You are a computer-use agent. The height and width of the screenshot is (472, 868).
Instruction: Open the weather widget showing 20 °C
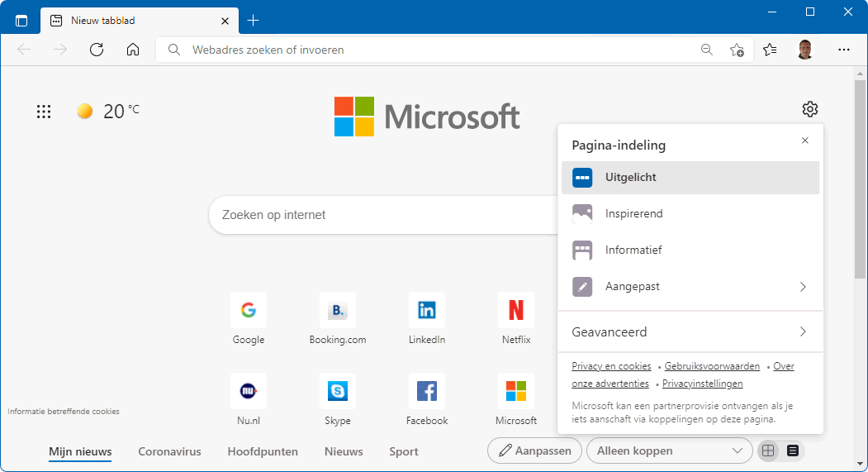[108, 112]
